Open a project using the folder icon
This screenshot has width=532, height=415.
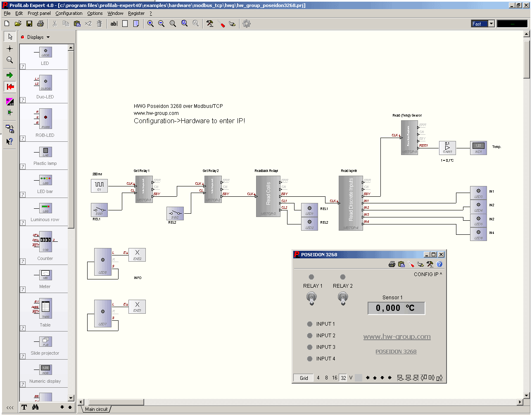(18, 24)
